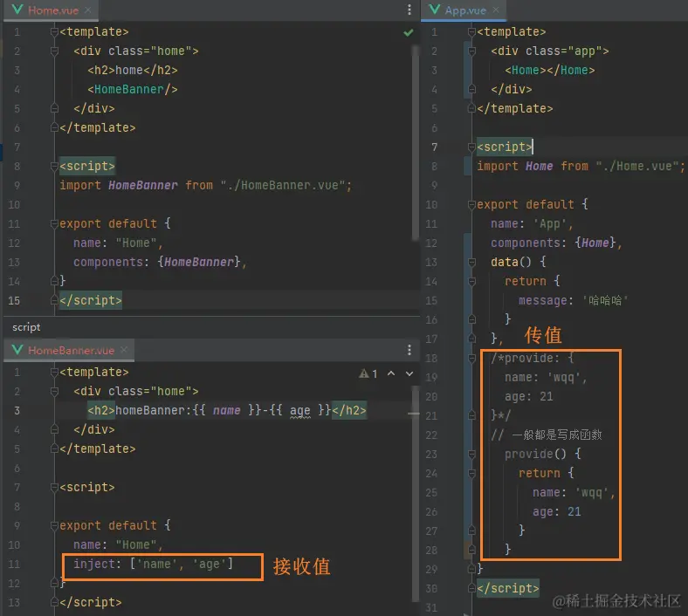Screen dimensions: 688x616
Task: Click the 一般都是写成函数 comment in App.vue
Action: click(x=557, y=435)
